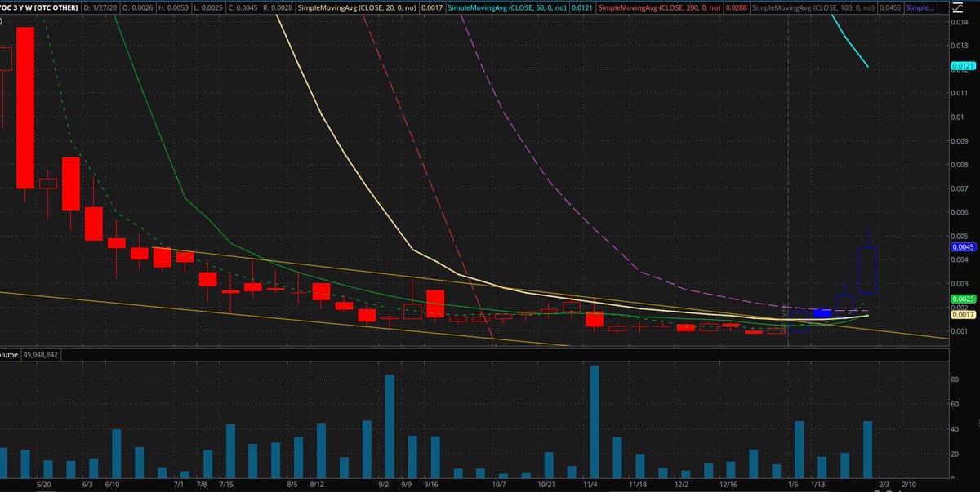Select the large red candle near 5/20
This screenshot has width=980, height=492.
tap(25, 108)
